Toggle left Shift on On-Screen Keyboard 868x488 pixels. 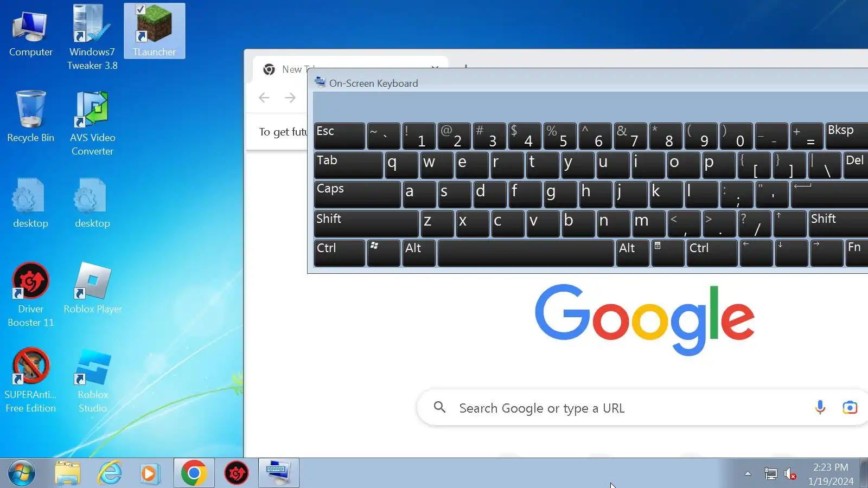[x=366, y=224]
